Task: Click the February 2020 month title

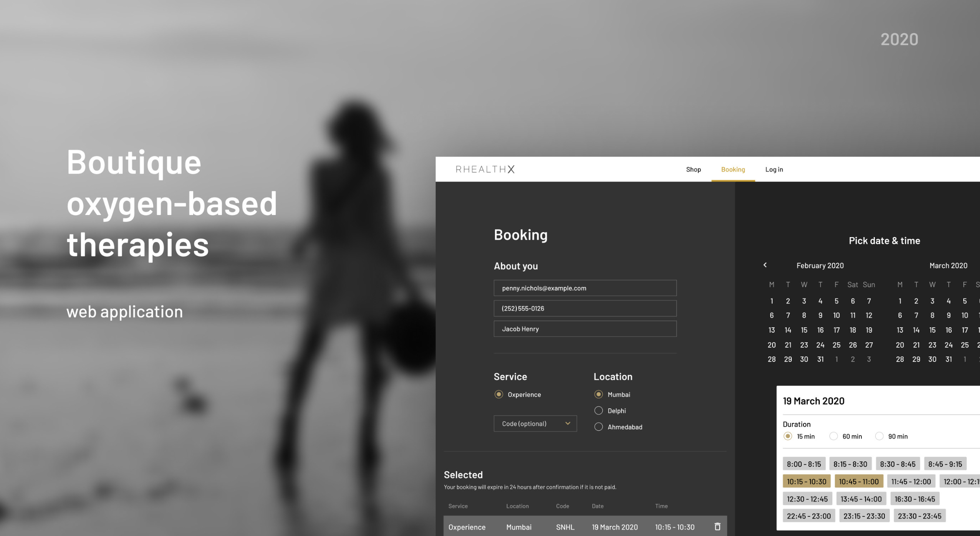Action: pyautogui.click(x=820, y=265)
